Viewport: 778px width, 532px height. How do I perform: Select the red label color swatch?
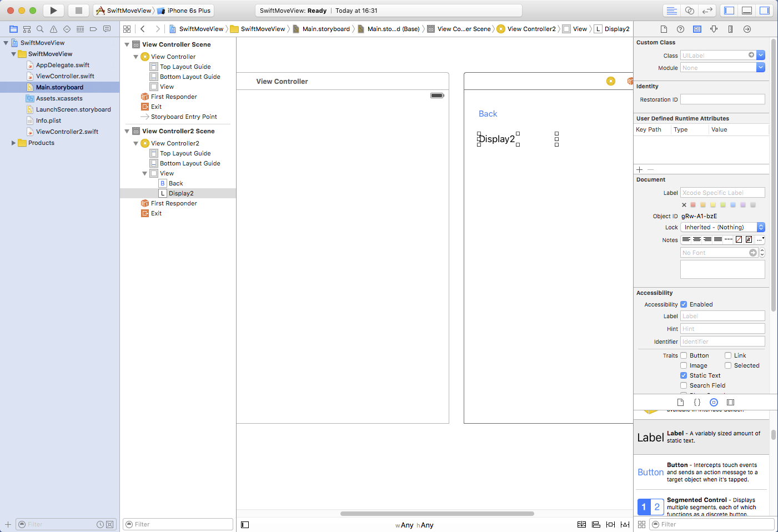693,205
